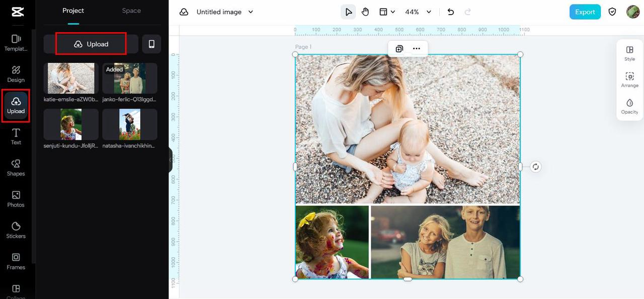The height and width of the screenshot is (299, 644).
Task: Click the Upload button in the panel
Action: [91, 44]
